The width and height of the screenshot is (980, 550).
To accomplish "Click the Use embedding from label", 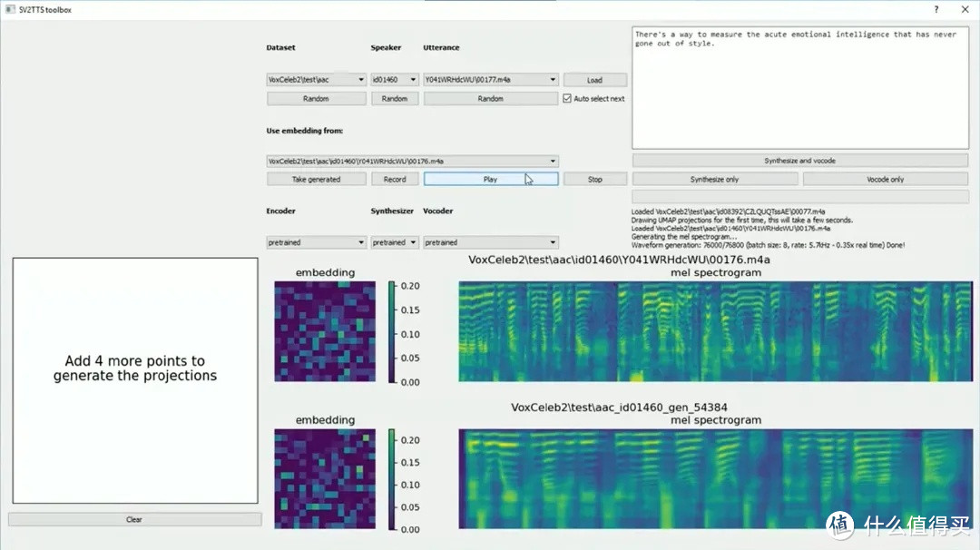I will [304, 131].
